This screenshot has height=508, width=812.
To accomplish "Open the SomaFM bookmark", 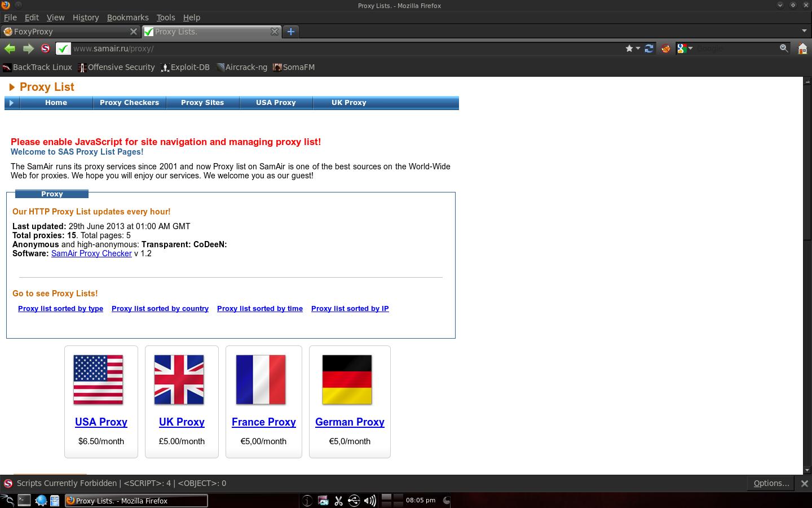I will (x=294, y=67).
